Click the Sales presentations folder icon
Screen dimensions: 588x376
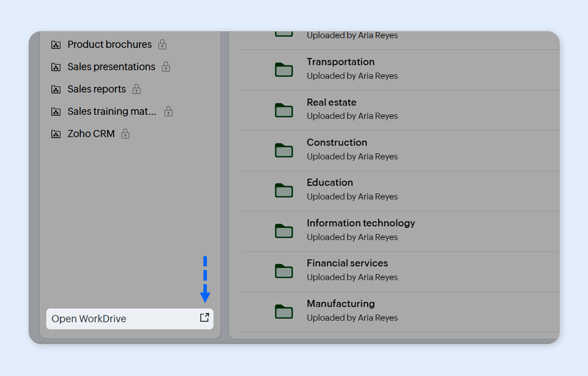point(56,67)
